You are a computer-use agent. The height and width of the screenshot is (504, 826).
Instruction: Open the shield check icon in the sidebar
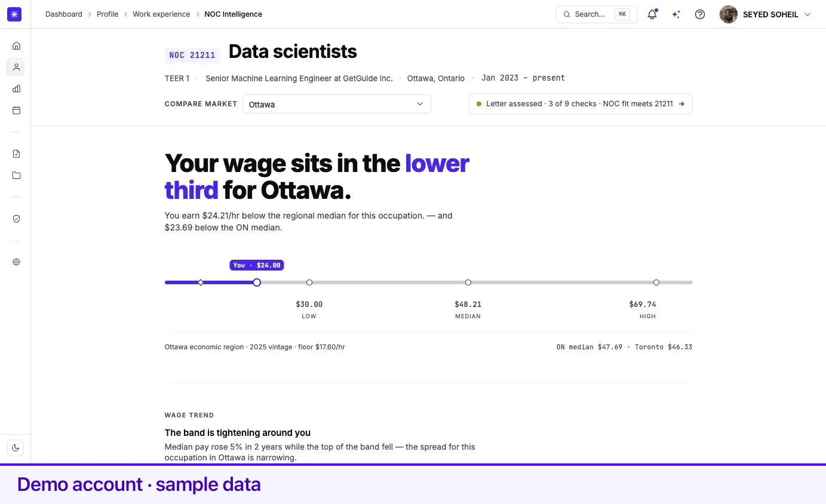(16, 219)
